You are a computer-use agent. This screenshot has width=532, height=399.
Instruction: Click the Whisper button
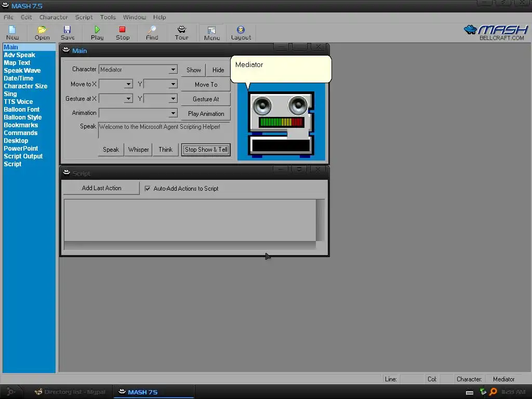pos(138,150)
